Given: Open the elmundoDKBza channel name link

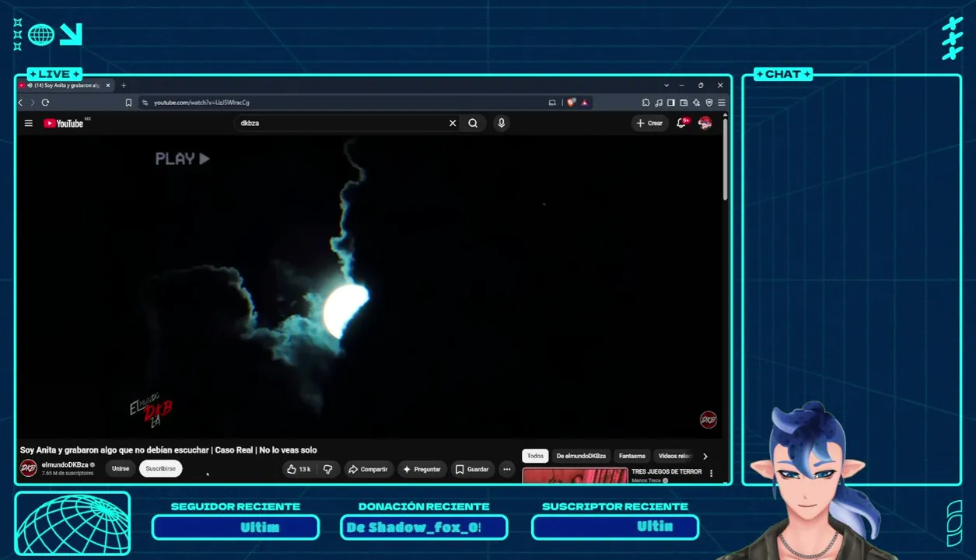Looking at the screenshot, I should (x=65, y=465).
